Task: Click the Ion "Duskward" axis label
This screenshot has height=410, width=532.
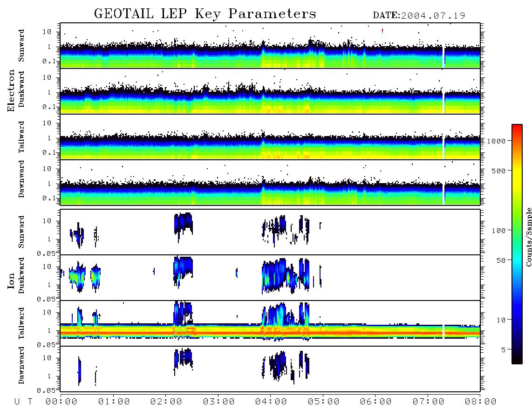Action: pyautogui.click(x=21, y=275)
